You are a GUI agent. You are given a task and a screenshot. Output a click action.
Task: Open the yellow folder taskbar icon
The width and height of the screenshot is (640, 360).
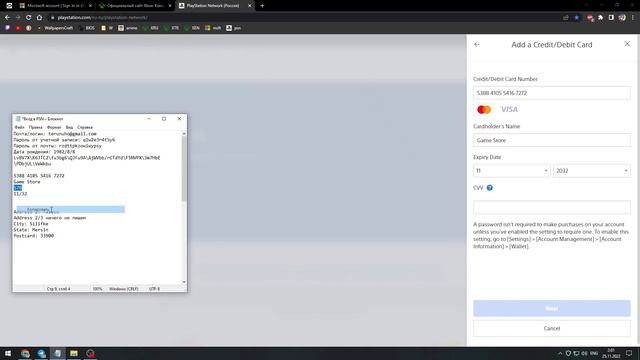[74, 353]
